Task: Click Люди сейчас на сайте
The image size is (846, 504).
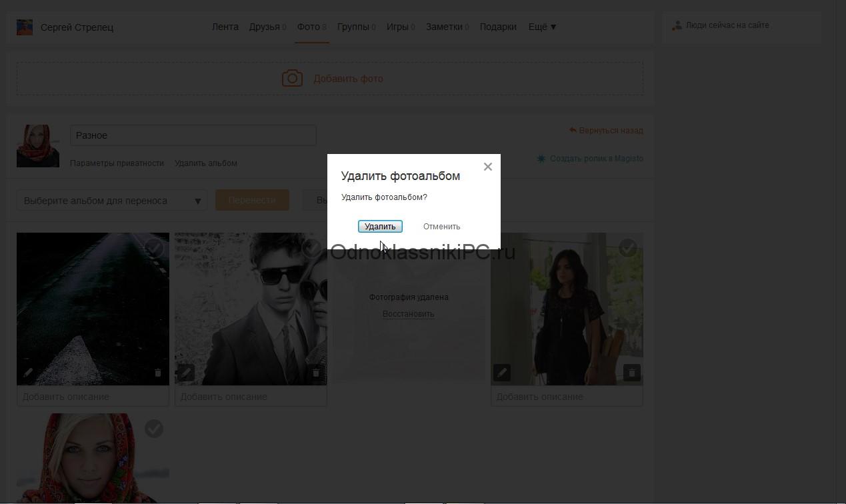Action: [x=727, y=25]
